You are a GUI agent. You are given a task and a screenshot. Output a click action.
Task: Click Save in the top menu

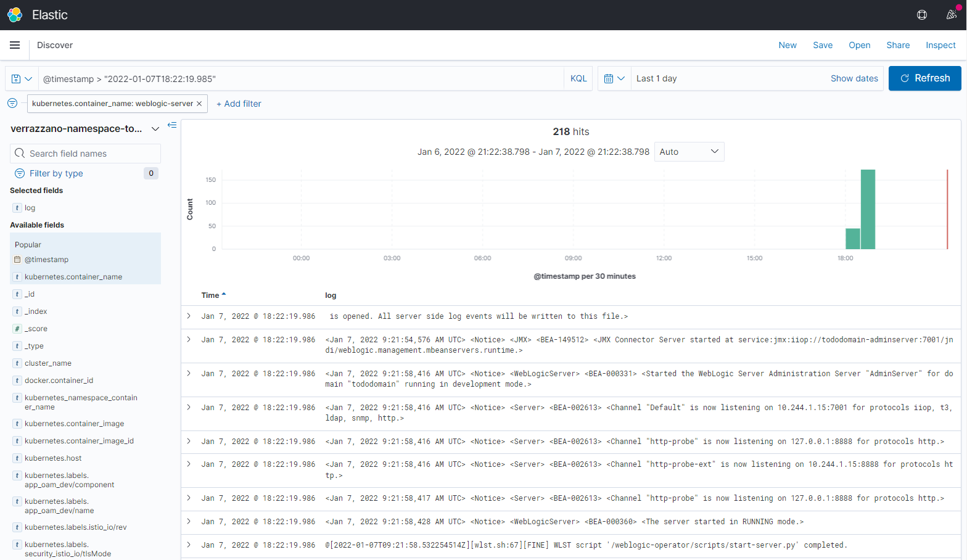click(823, 45)
